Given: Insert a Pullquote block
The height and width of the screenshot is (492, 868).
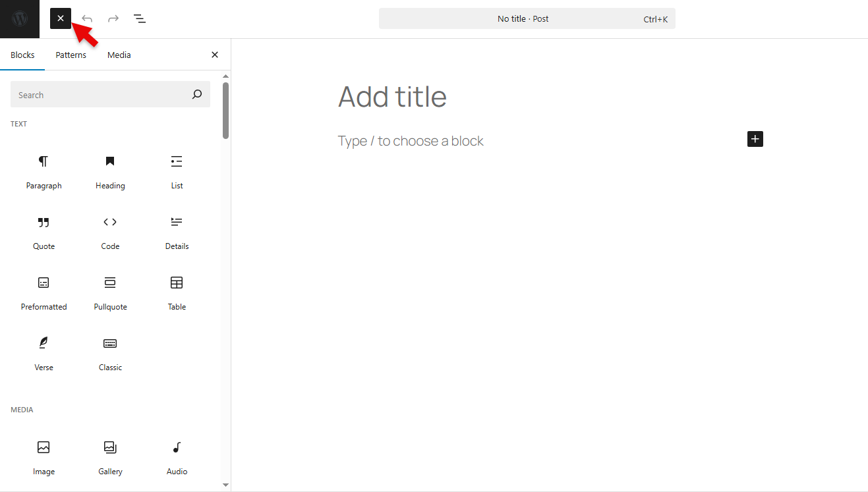Looking at the screenshot, I should click(110, 294).
